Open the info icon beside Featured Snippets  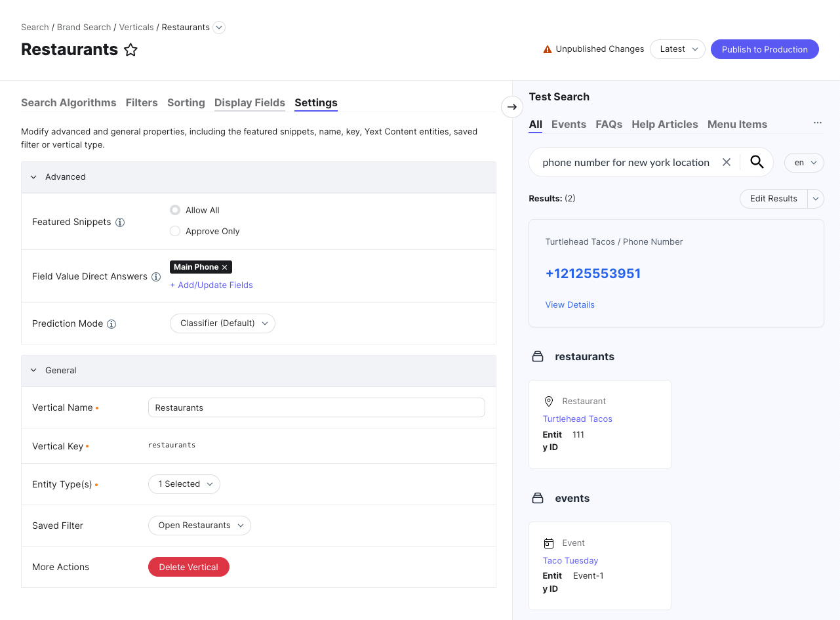[x=120, y=222]
